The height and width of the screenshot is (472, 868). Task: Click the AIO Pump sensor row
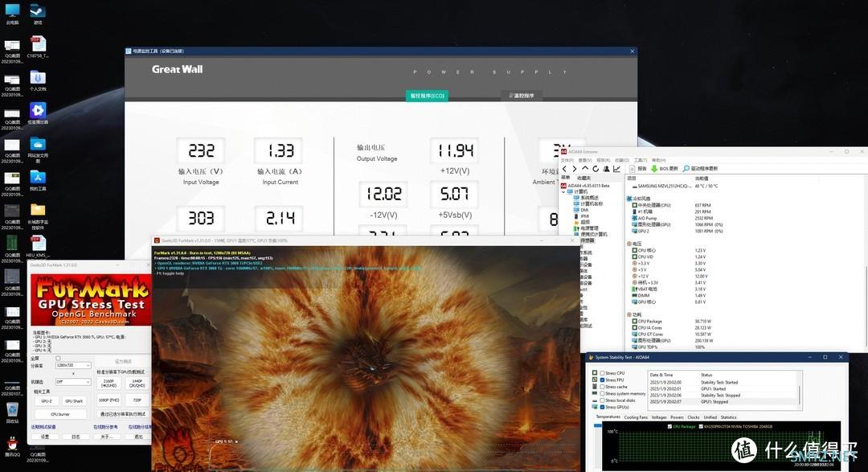click(x=677, y=218)
